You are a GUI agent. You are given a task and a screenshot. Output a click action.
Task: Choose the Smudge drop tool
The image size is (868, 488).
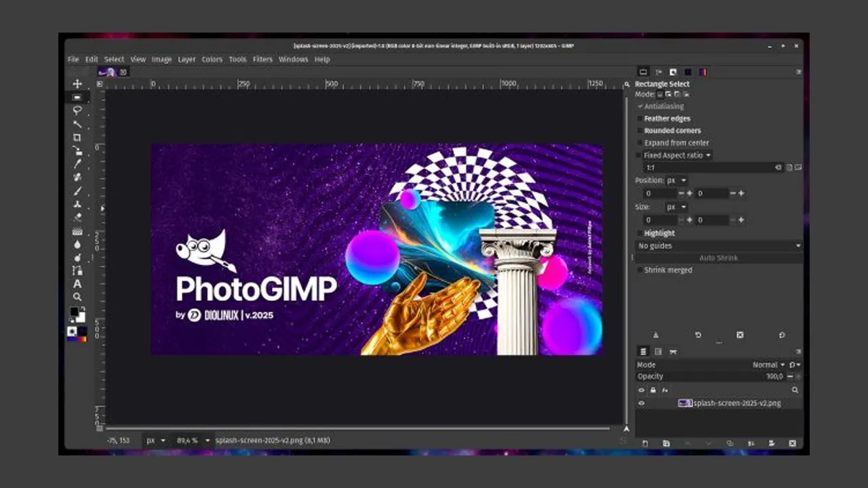click(77, 244)
